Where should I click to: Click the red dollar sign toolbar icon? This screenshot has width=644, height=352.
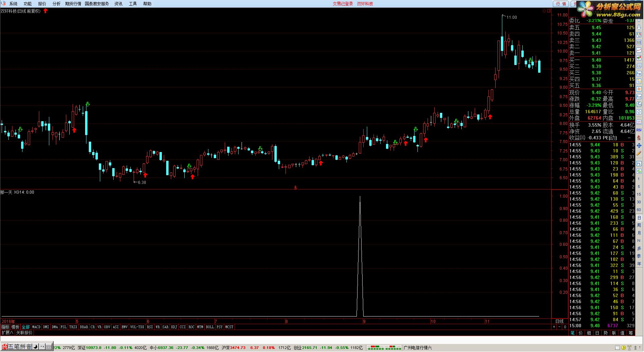tap(639, 138)
